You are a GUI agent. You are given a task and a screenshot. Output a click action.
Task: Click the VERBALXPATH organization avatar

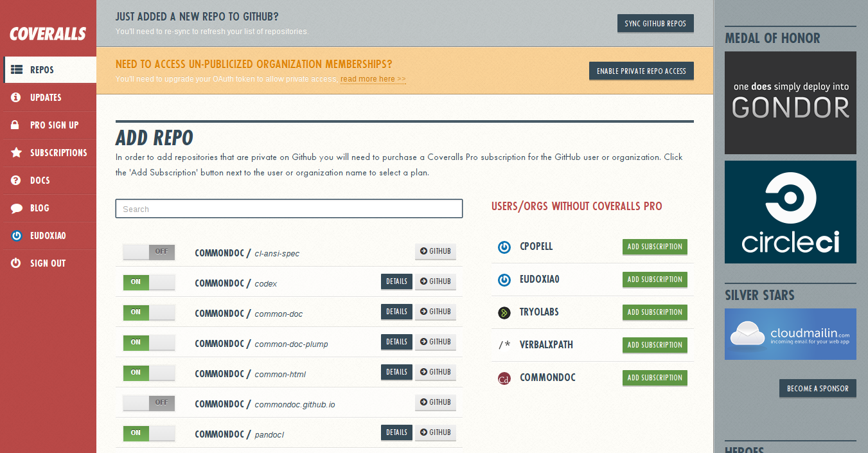click(504, 345)
